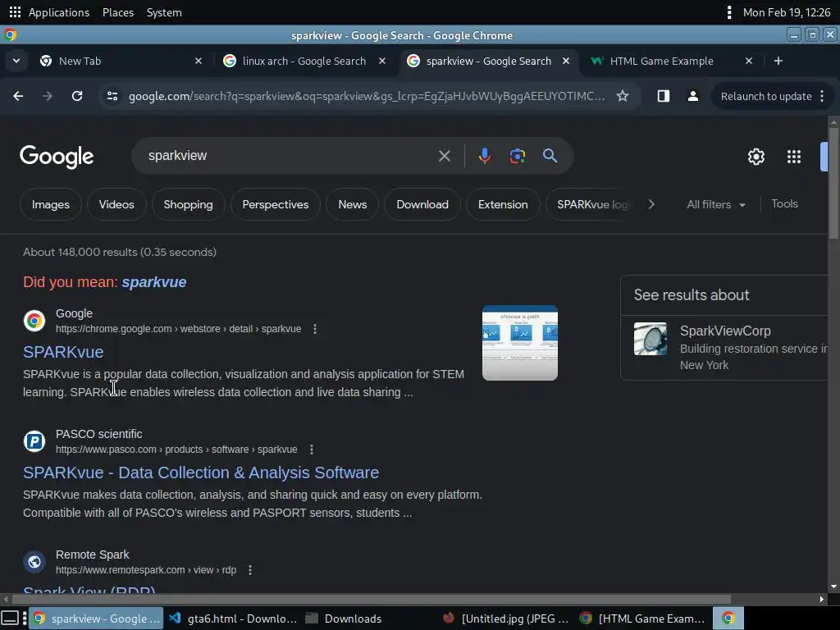
Task: Open the Chrome profile icon
Action: click(x=692, y=96)
